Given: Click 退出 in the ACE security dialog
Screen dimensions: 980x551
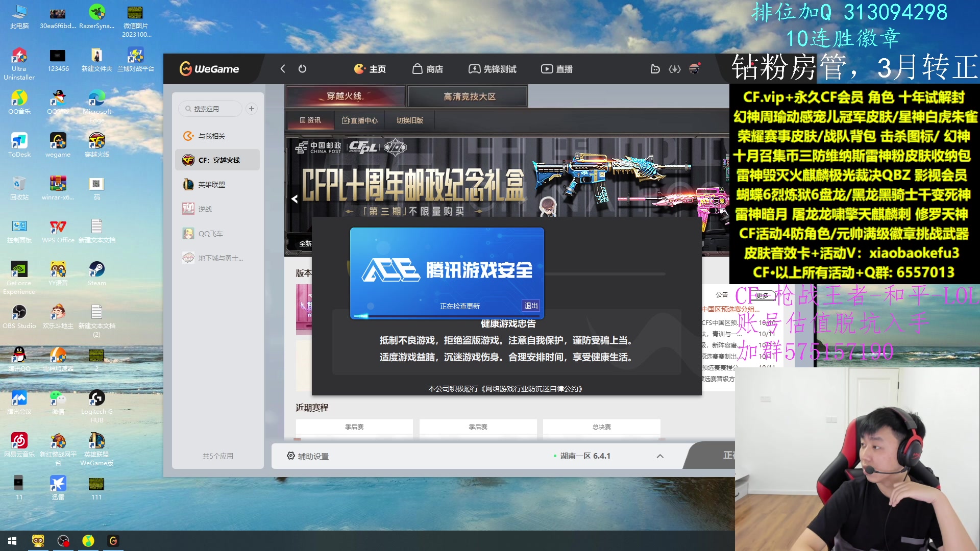Looking at the screenshot, I should click(531, 306).
